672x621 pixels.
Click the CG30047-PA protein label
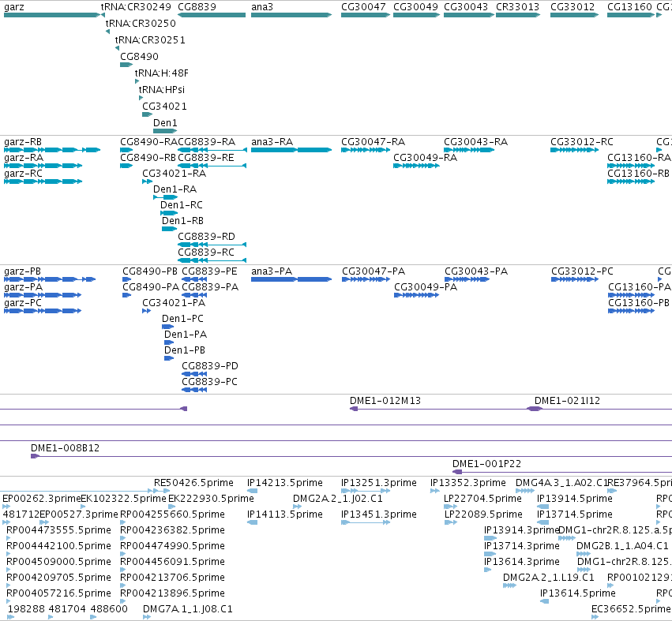pos(374,271)
